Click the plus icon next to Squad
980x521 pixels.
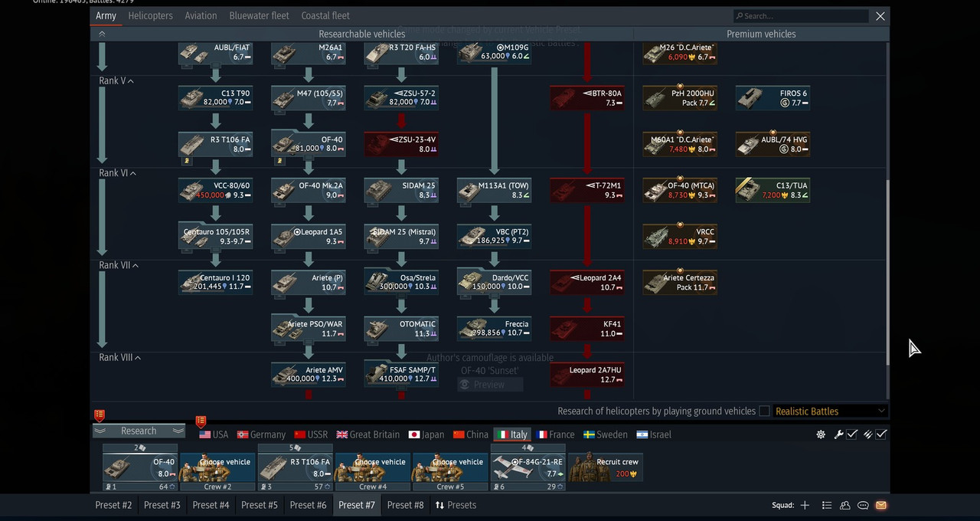click(x=805, y=505)
